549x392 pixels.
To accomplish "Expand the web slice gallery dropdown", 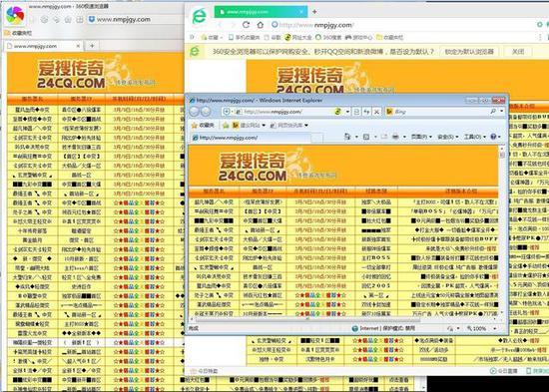I will 306,126.
